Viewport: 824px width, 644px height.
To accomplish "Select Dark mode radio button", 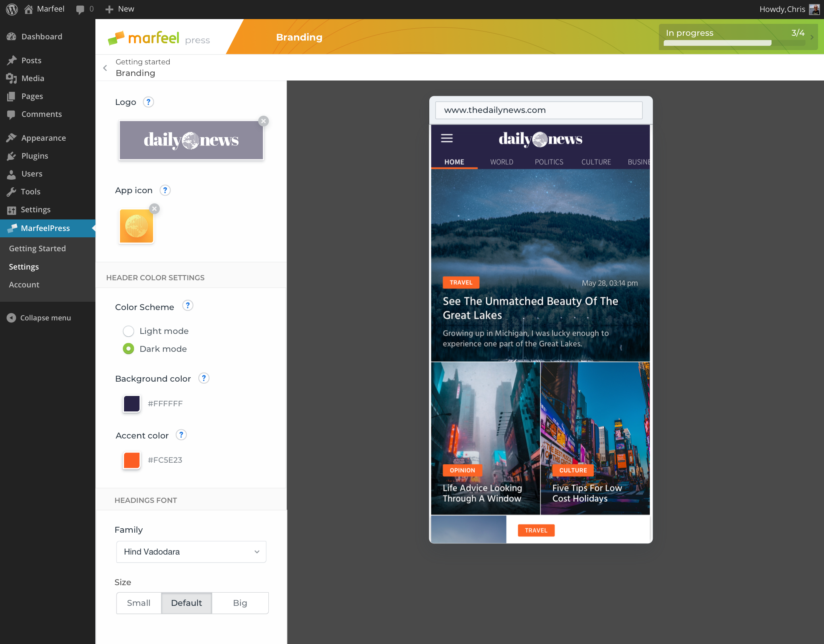I will pyautogui.click(x=128, y=349).
